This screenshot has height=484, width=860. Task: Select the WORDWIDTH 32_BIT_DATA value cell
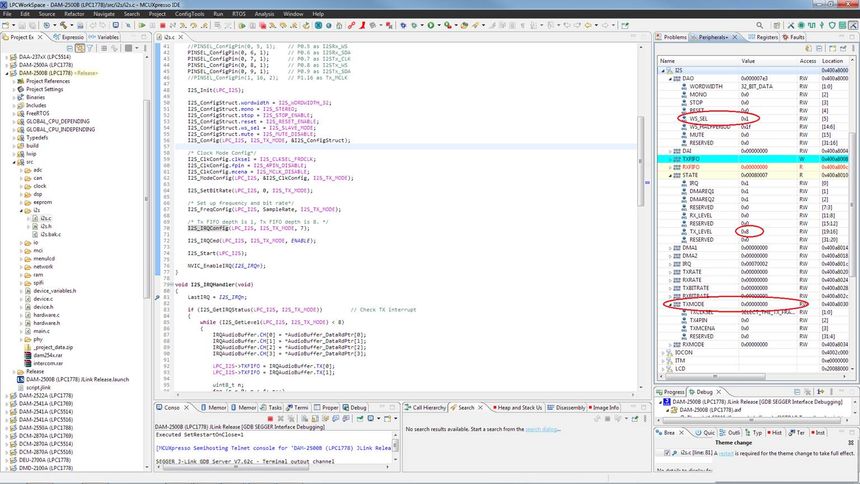click(x=766, y=87)
